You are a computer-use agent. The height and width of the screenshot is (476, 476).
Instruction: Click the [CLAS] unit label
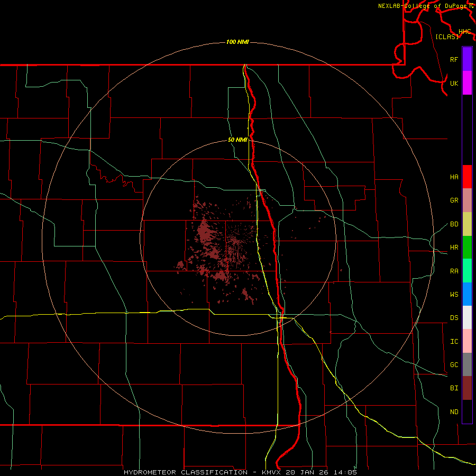coord(447,36)
